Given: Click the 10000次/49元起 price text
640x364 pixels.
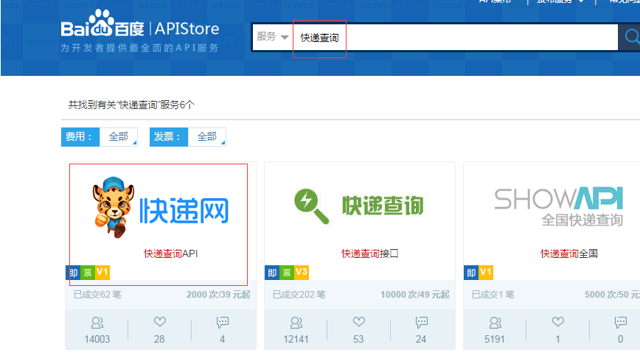Looking at the screenshot, I should click(415, 295).
